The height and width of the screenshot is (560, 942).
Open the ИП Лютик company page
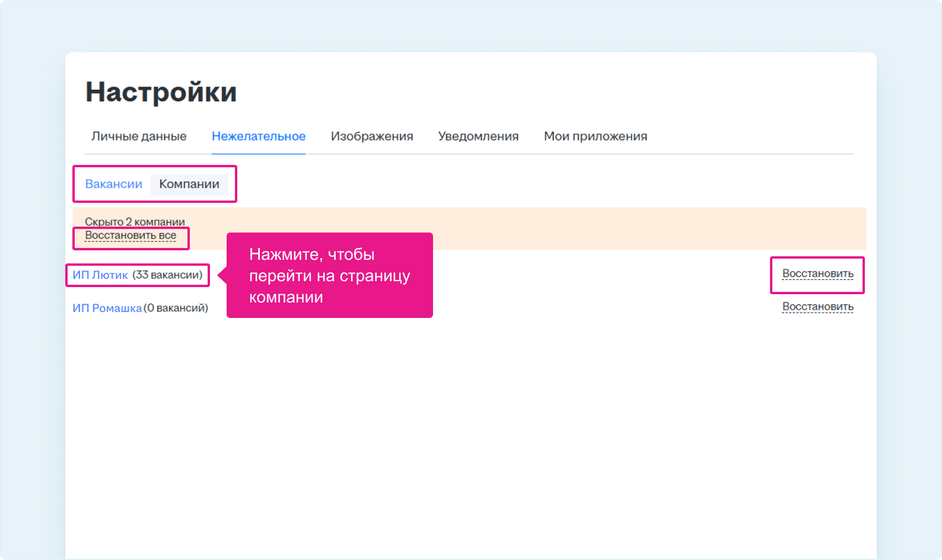tap(100, 275)
